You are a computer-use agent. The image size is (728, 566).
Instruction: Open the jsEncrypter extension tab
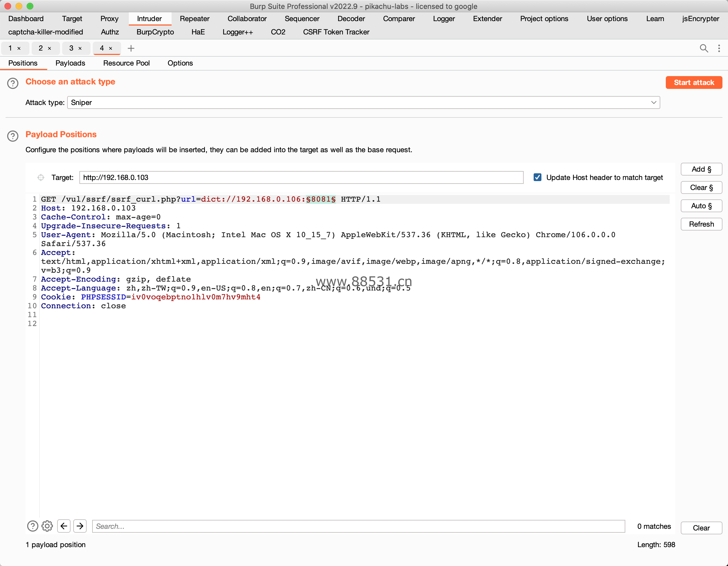coord(700,19)
